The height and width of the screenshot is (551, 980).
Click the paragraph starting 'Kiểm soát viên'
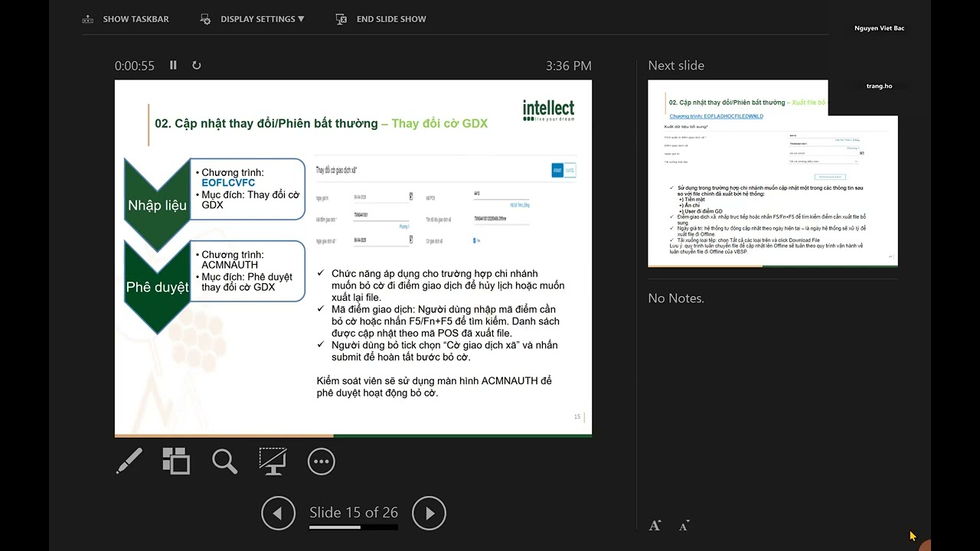(x=434, y=386)
